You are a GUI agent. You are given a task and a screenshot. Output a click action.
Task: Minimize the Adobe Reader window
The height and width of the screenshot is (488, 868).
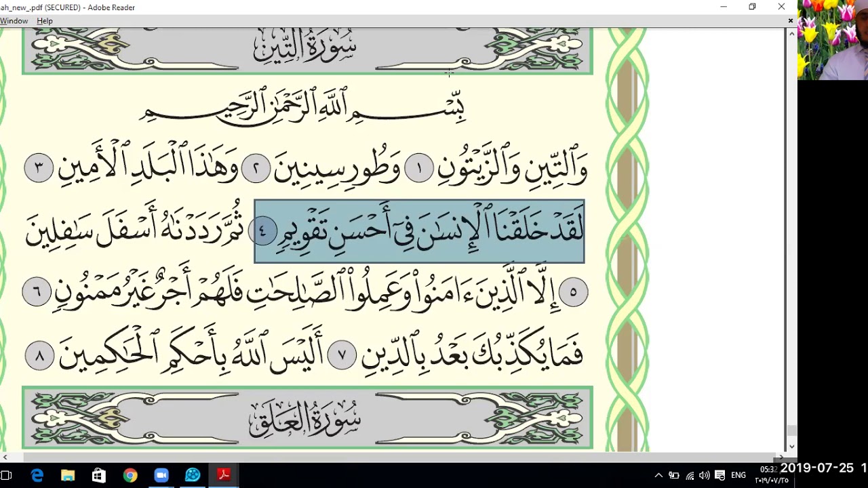point(724,7)
